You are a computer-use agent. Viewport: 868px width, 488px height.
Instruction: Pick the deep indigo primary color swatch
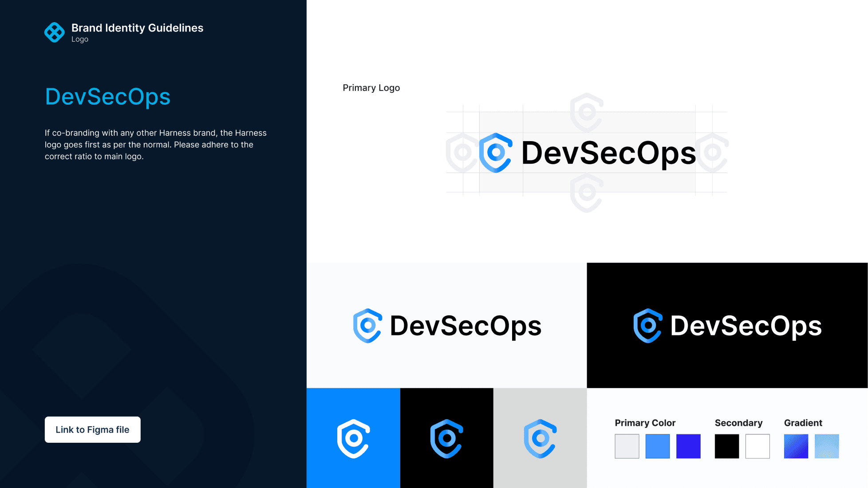coord(688,446)
